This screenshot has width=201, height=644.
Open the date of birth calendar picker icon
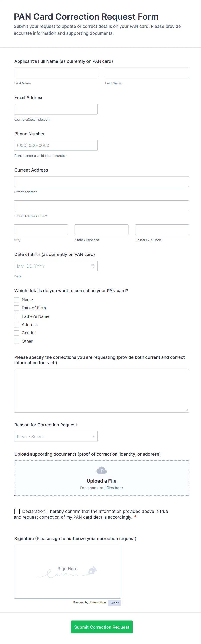[93, 266]
